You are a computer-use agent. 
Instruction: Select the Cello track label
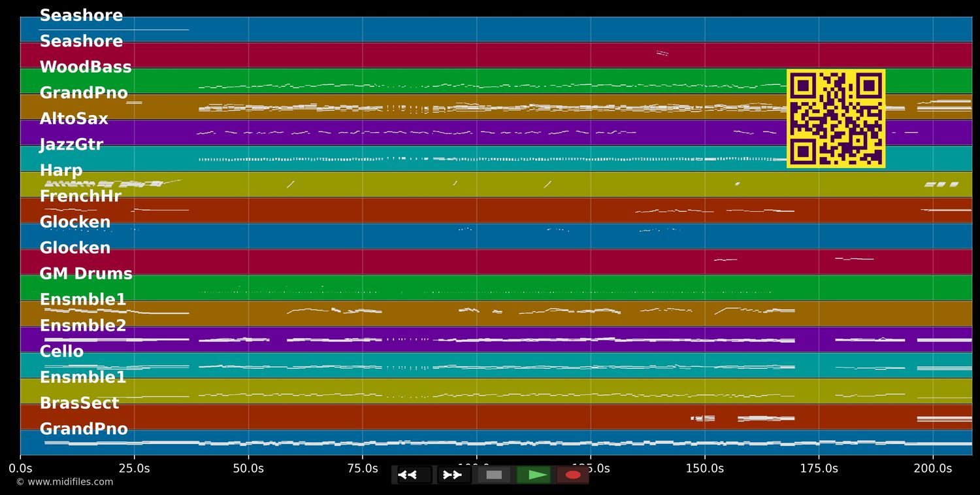coord(61,352)
